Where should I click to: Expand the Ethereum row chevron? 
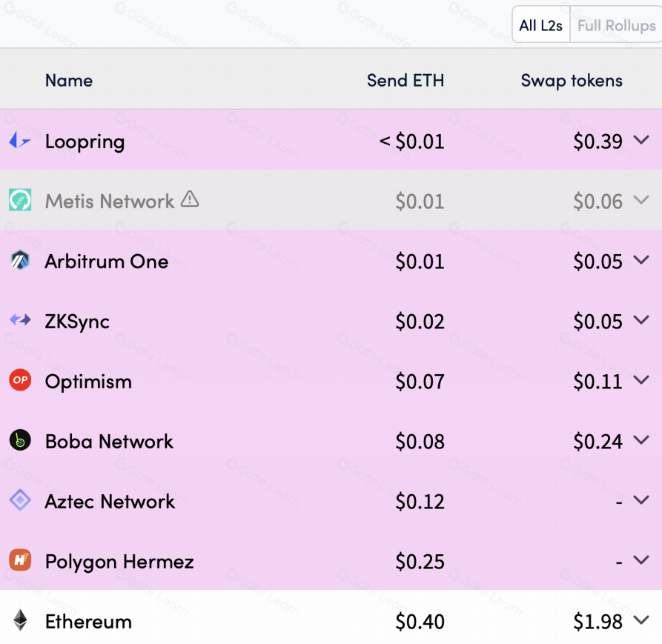pos(641,620)
